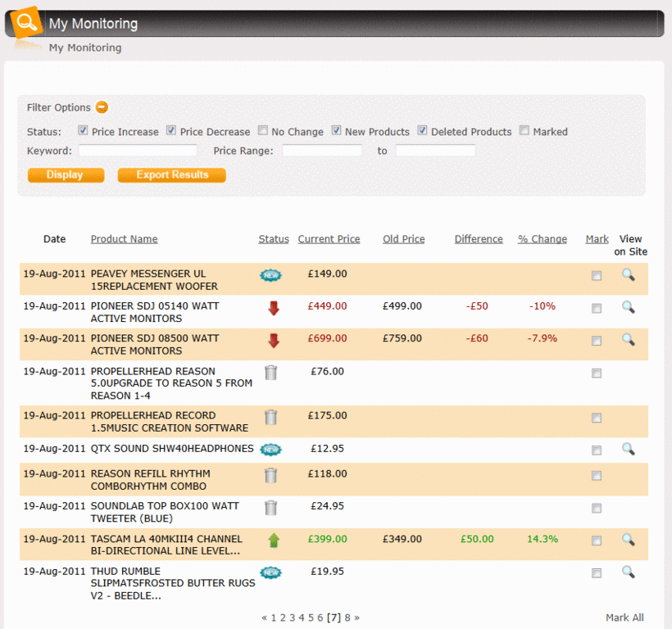The width and height of the screenshot is (672, 629).
Task: Go to results page 4
Action: pos(302,618)
